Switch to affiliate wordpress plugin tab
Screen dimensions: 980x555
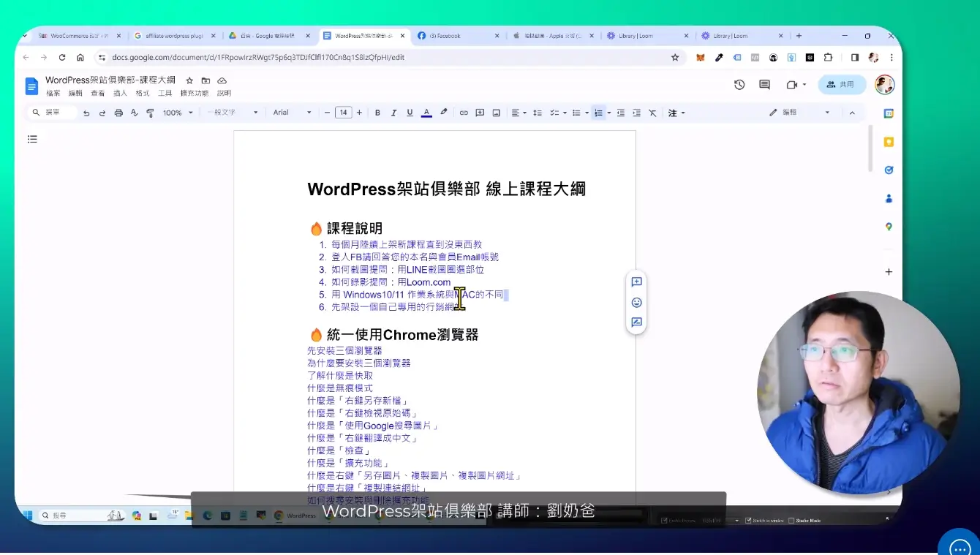(x=176, y=36)
